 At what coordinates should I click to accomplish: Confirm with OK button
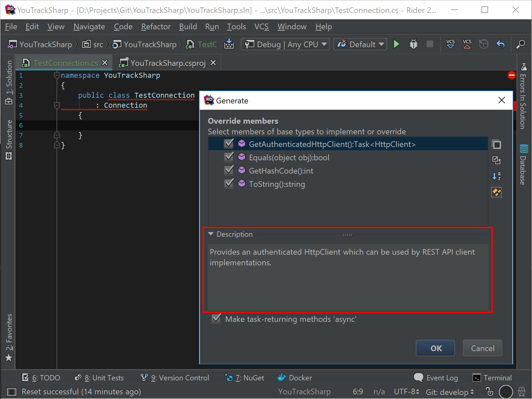coord(436,348)
